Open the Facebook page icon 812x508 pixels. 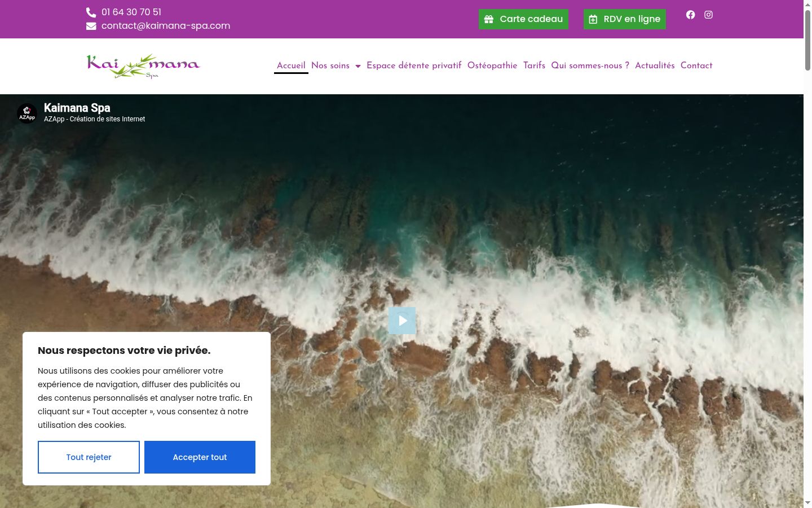pos(690,15)
